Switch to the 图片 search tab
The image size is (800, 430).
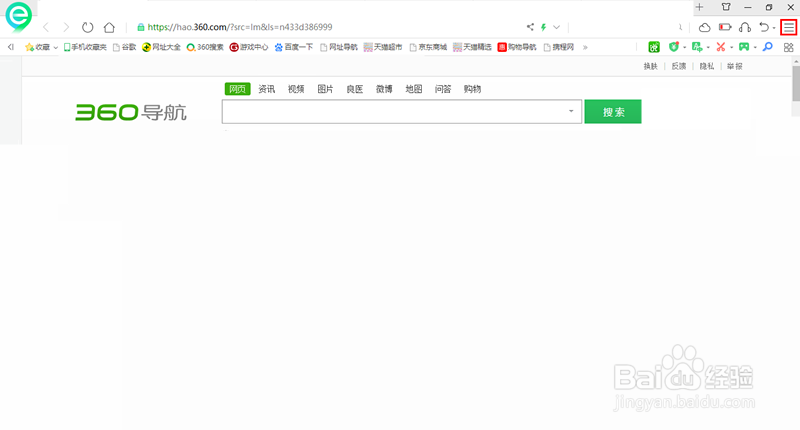point(325,89)
